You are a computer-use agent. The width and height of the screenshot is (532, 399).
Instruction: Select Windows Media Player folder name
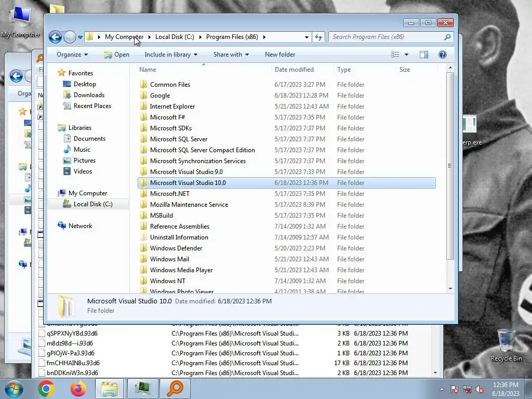pyautogui.click(x=181, y=270)
